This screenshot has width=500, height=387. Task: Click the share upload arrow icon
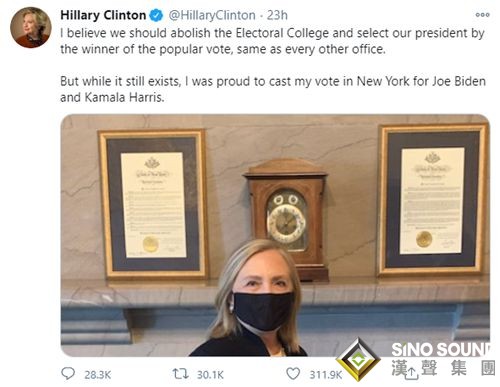tap(412, 374)
